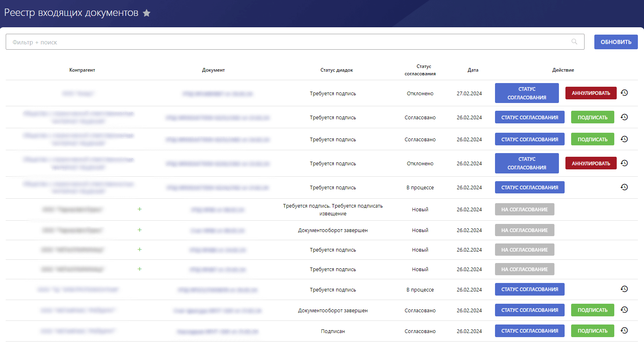Click the 'Статус согласования' column header

420,70
